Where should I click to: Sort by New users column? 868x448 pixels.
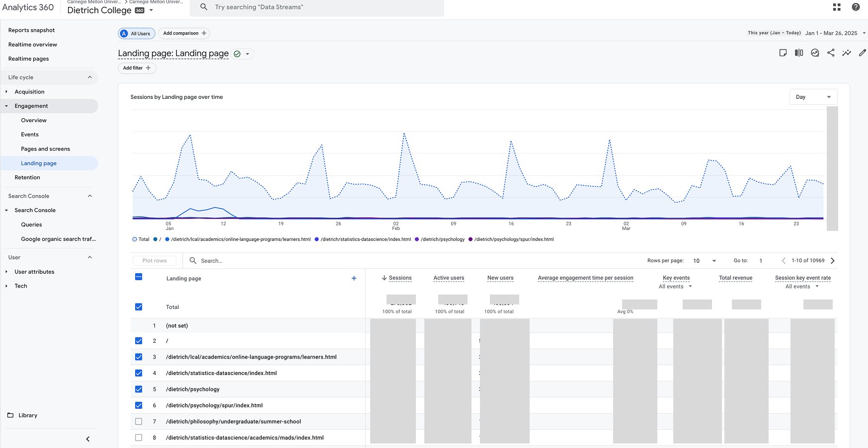(x=500, y=278)
